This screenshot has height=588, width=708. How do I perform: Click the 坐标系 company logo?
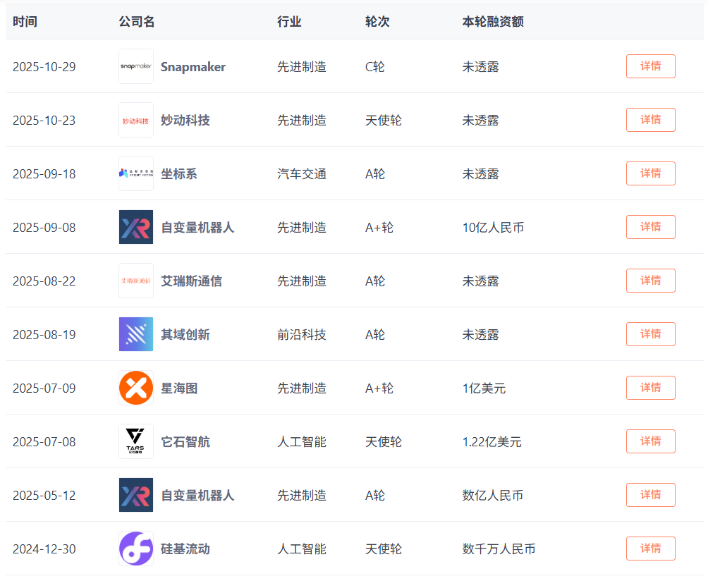pyautogui.click(x=136, y=173)
